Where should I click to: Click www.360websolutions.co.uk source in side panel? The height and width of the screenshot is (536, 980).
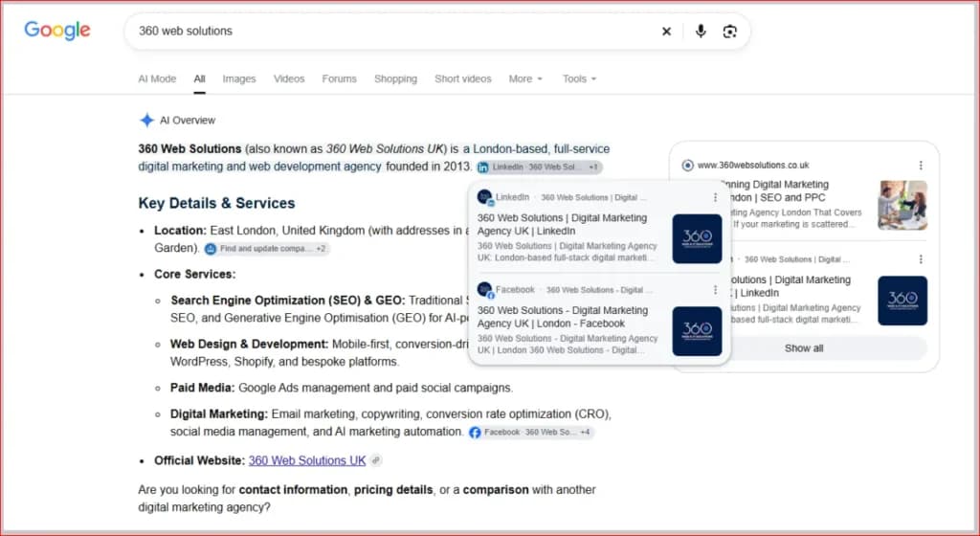(x=752, y=166)
